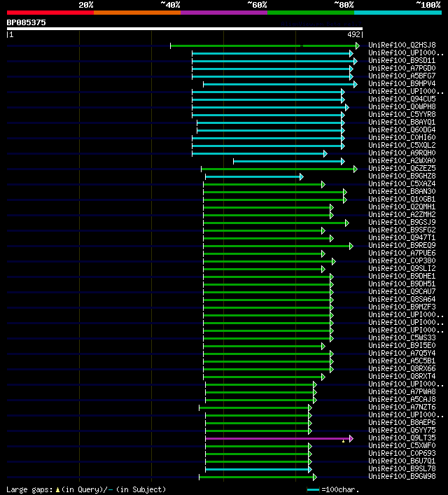The height and width of the screenshot is (495, 448).
Task: Click the UniRef100_Q6YY75 identifier
Action: coord(402,431)
